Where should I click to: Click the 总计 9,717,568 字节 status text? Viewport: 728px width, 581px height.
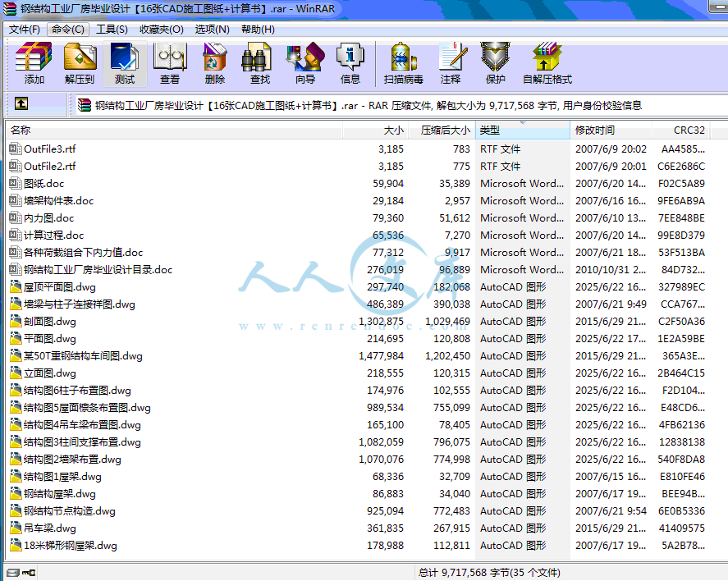(489, 572)
